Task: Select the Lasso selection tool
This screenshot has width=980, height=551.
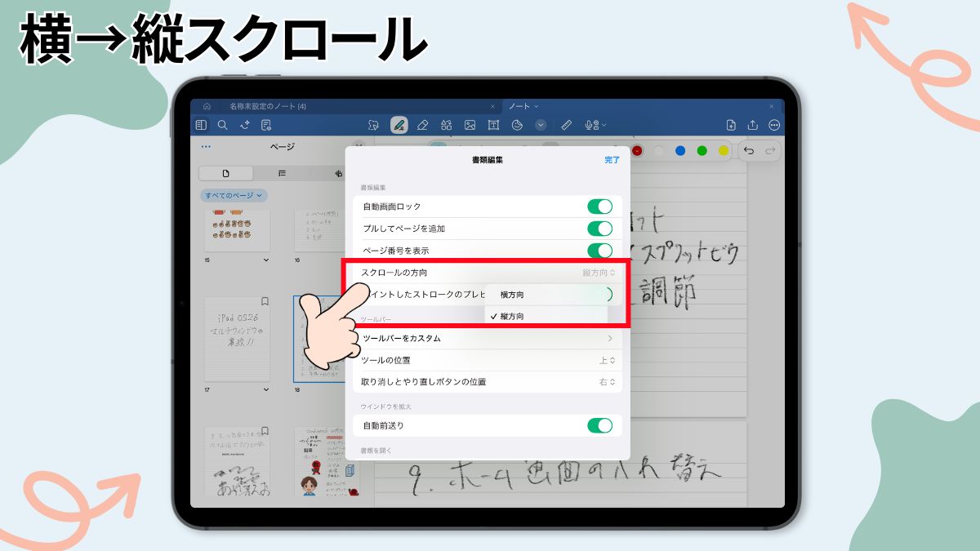Action: tap(373, 125)
